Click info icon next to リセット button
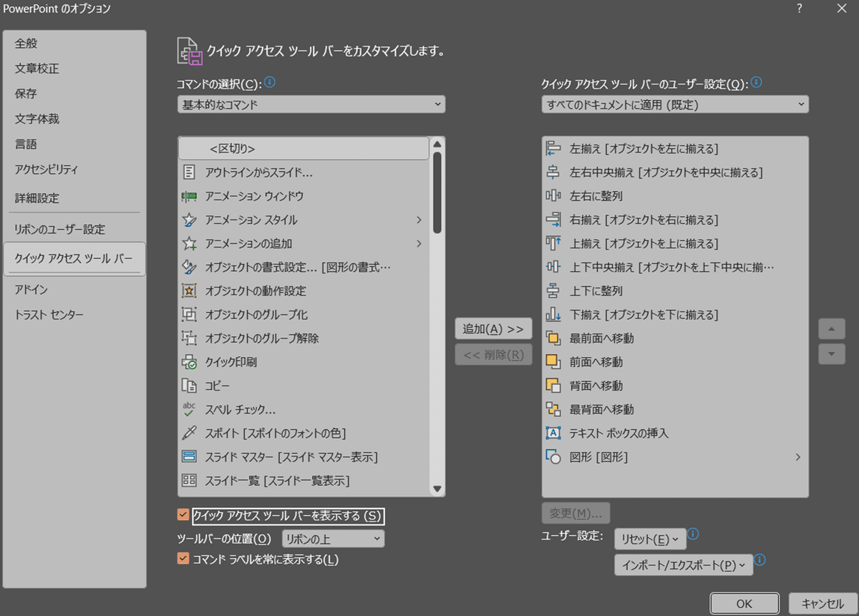859x616 pixels. pyautogui.click(x=693, y=535)
